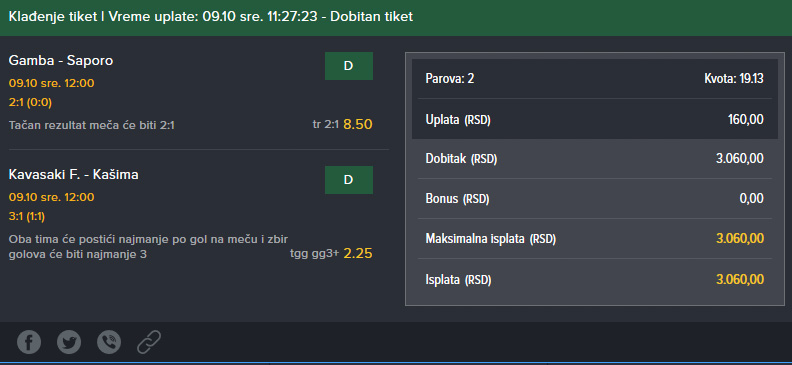The width and height of the screenshot is (792, 365).
Task: Click the tgg gg3+ bet type label
Action: click(314, 253)
